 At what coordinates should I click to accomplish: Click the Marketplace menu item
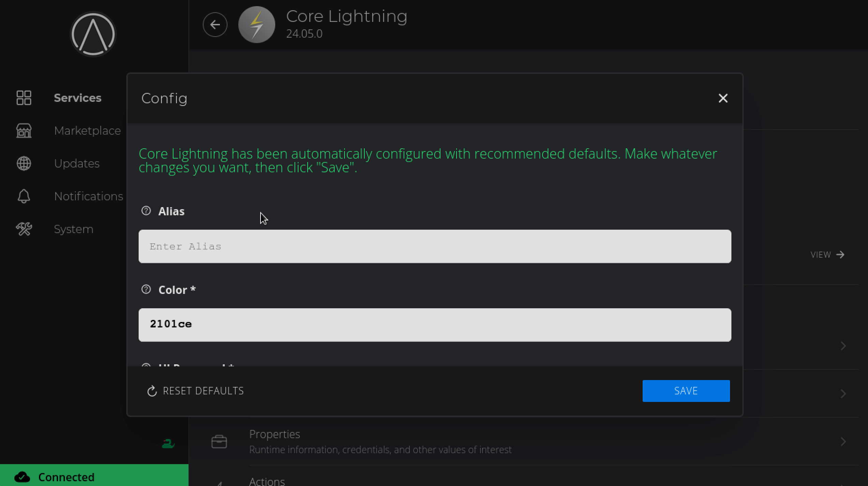click(88, 131)
